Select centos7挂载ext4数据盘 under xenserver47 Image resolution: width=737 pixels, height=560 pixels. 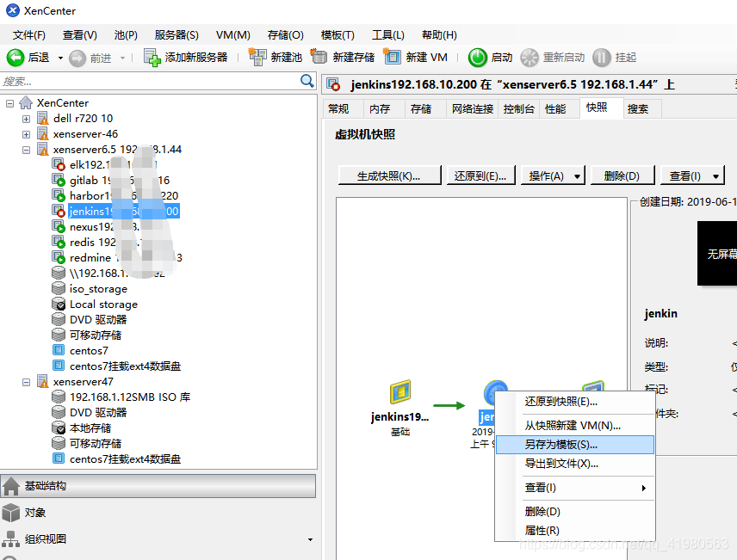125,459
